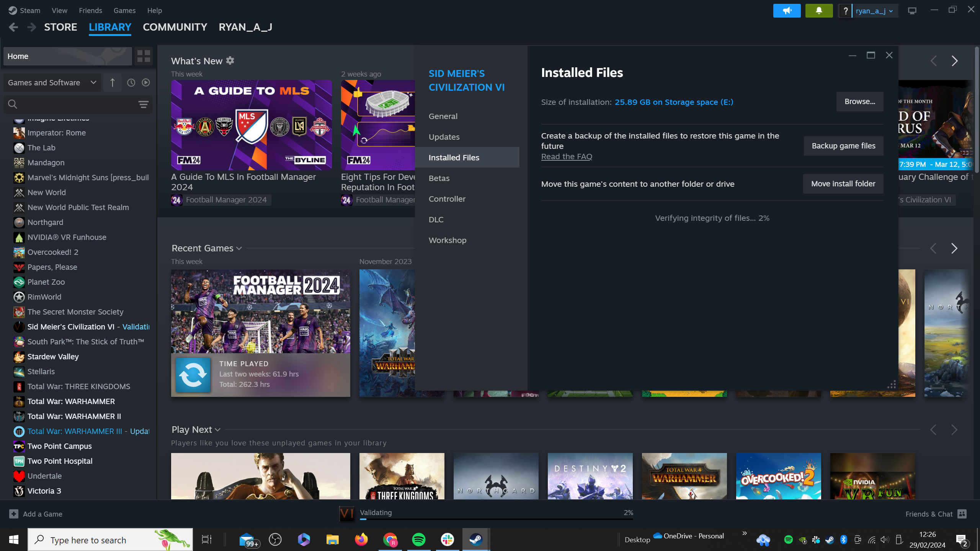Open the green notifications bell
This screenshot has height=551, width=980.
[x=819, y=11]
